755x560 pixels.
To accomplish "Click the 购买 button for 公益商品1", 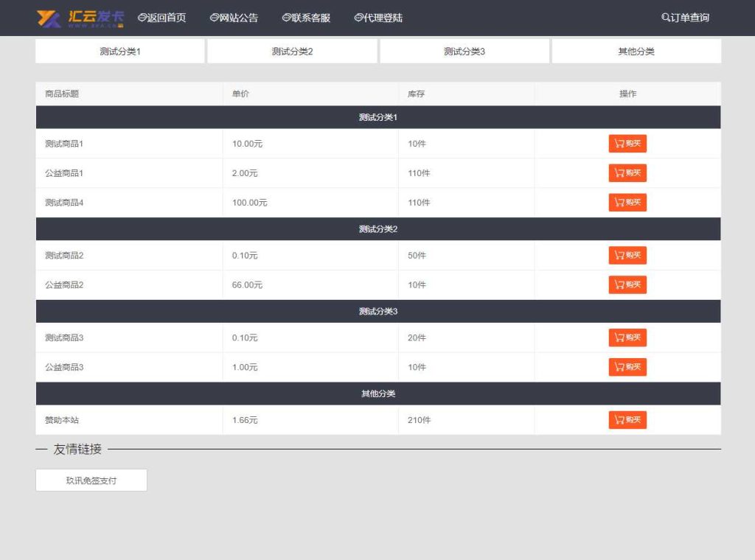I will tap(627, 173).
